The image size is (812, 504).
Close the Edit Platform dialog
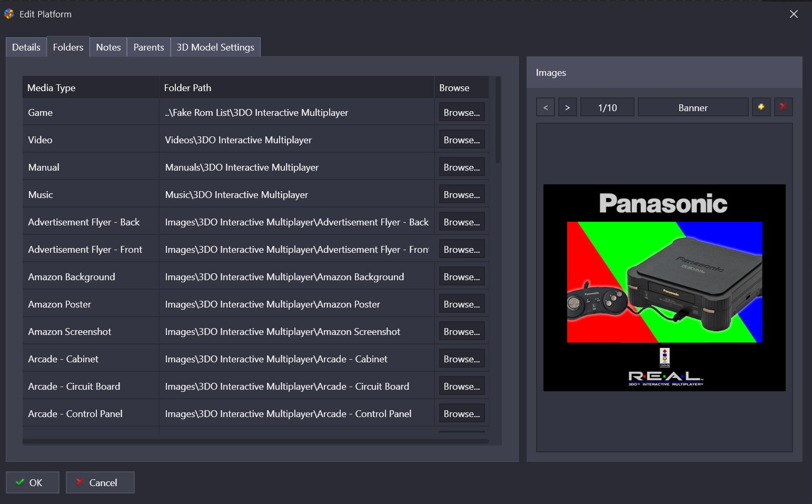pyautogui.click(x=794, y=14)
